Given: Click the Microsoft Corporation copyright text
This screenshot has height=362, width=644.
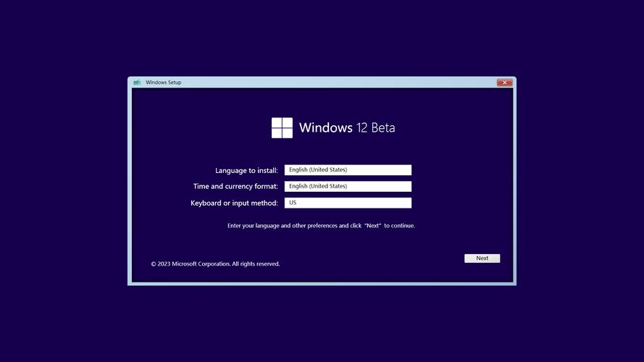Looking at the screenshot, I should [x=215, y=264].
